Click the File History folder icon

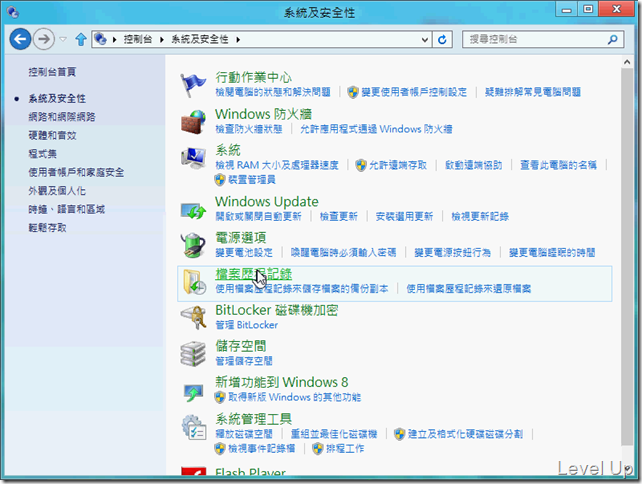point(194,282)
